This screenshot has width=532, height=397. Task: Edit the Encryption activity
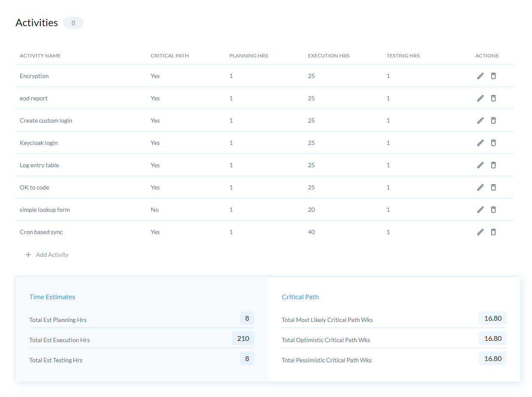point(480,76)
